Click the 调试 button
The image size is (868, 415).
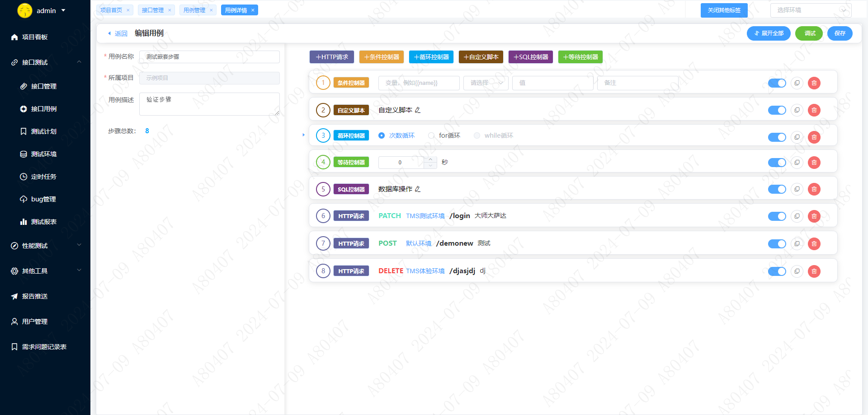809,33
